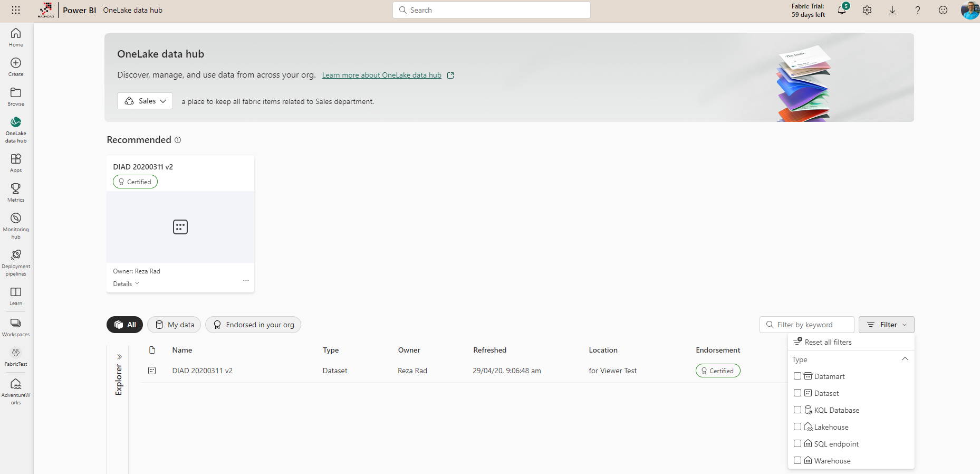
Task: Open the app launcher waffle icon
Action: tap(16, 10)
